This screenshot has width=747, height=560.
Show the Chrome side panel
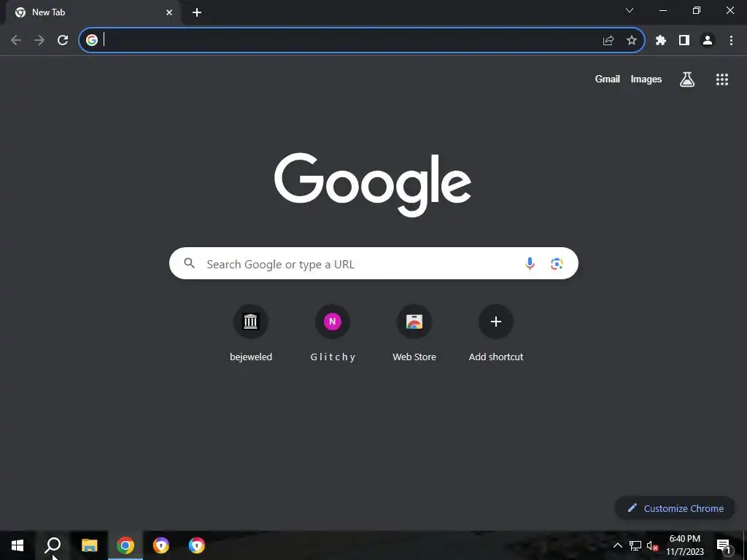684,41
